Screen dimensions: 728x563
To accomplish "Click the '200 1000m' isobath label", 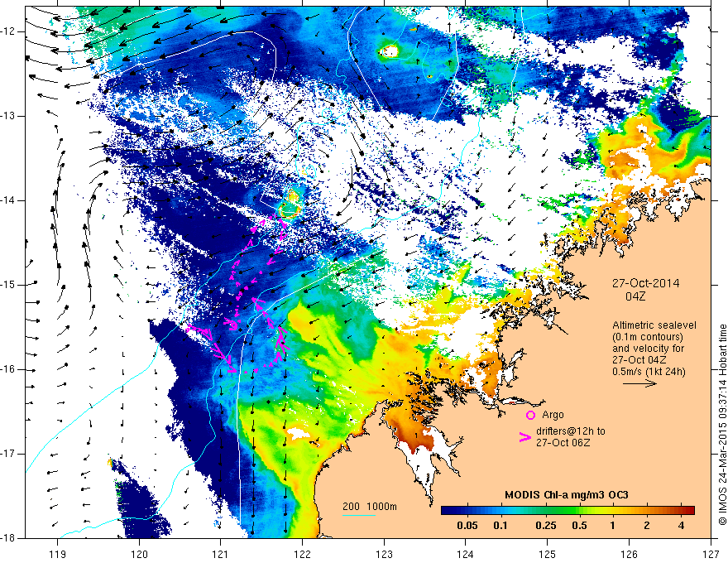I will tap(370, 507).
